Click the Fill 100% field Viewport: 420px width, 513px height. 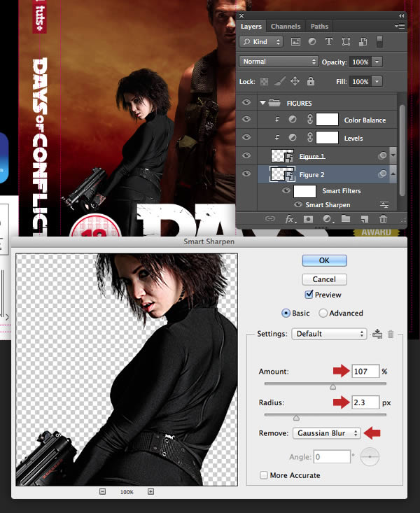360,81
